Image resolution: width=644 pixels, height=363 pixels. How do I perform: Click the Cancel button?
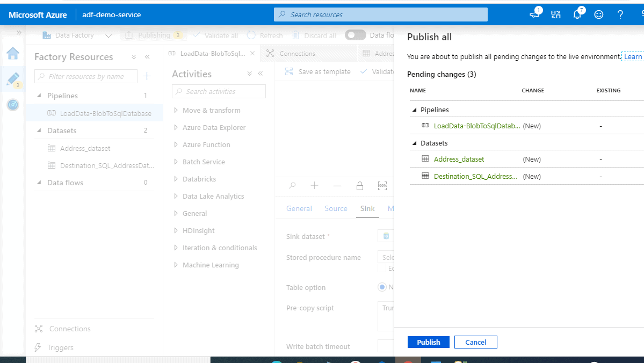(475, 342)
